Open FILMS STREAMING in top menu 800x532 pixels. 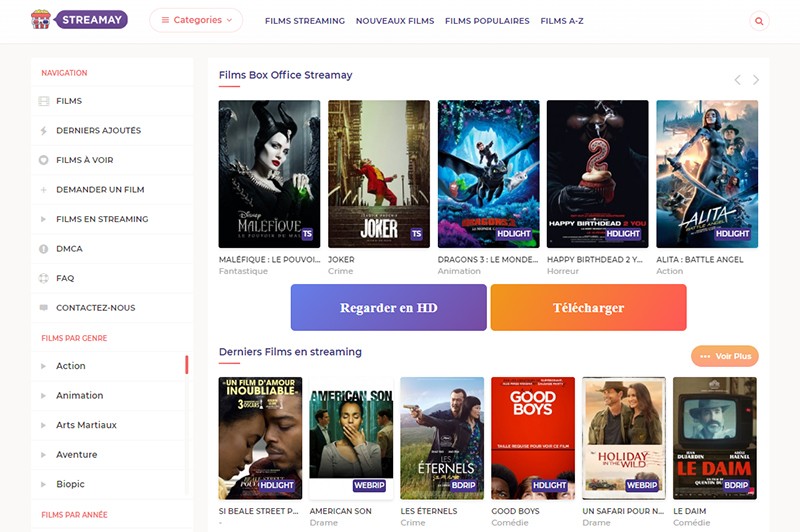click(x=305, y=21)
